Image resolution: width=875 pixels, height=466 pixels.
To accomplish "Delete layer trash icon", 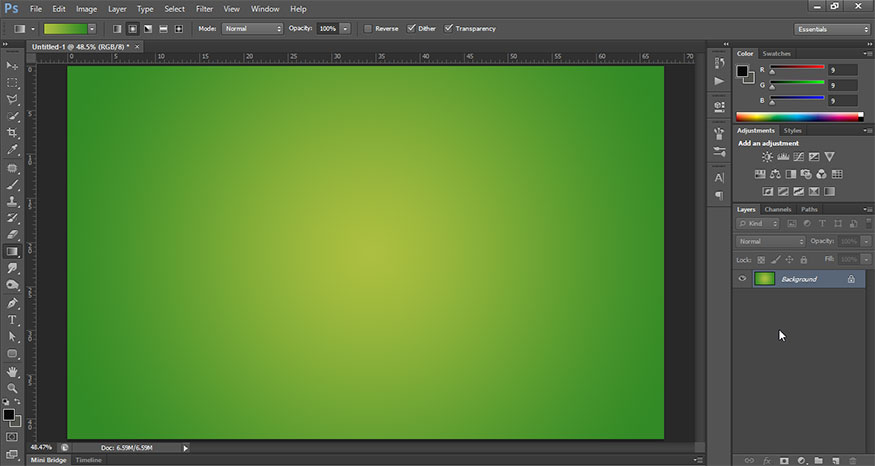I will [x=852, y=460].
